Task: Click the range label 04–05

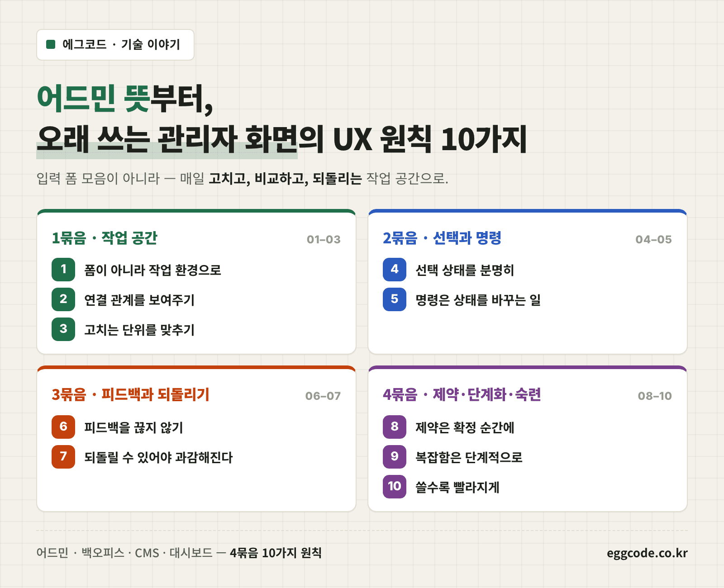Action: (654, 239)
